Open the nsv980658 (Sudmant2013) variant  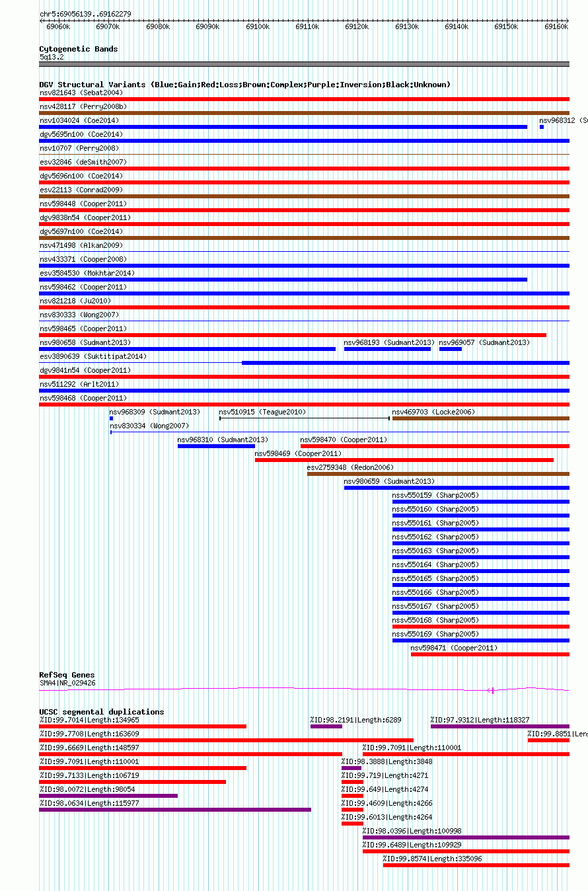pyautogui.click(x=85, y=342)
